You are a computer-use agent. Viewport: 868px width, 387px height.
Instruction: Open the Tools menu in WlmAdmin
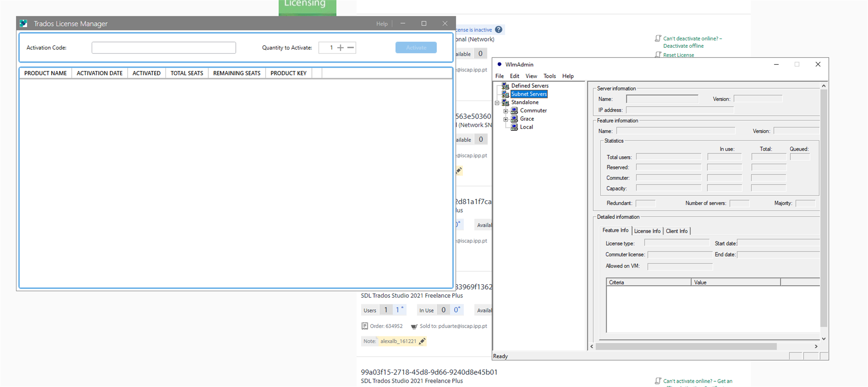550,76
